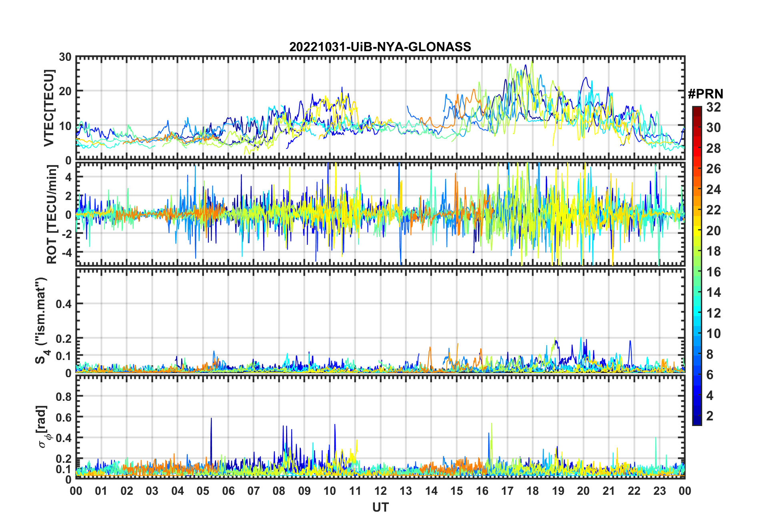Click VTEC axis tick "30"
This screenshot has height=532, width=761.
click(x=65, y=57)
